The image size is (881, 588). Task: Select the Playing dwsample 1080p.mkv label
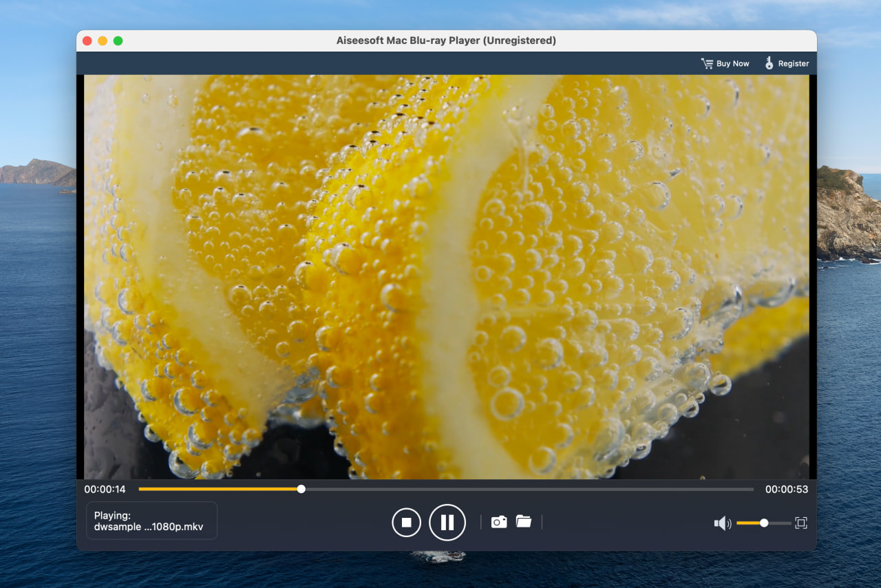click(151, 521)
